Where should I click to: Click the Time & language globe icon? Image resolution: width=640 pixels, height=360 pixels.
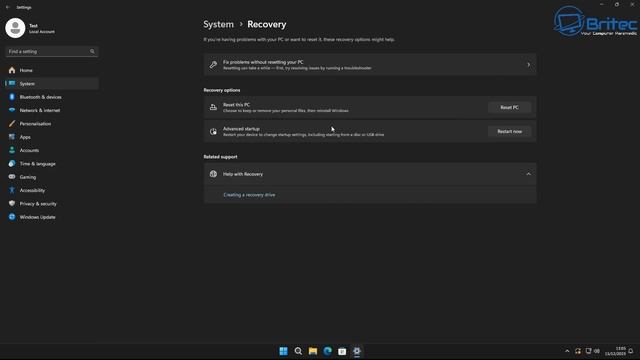(x=12, y=164)
